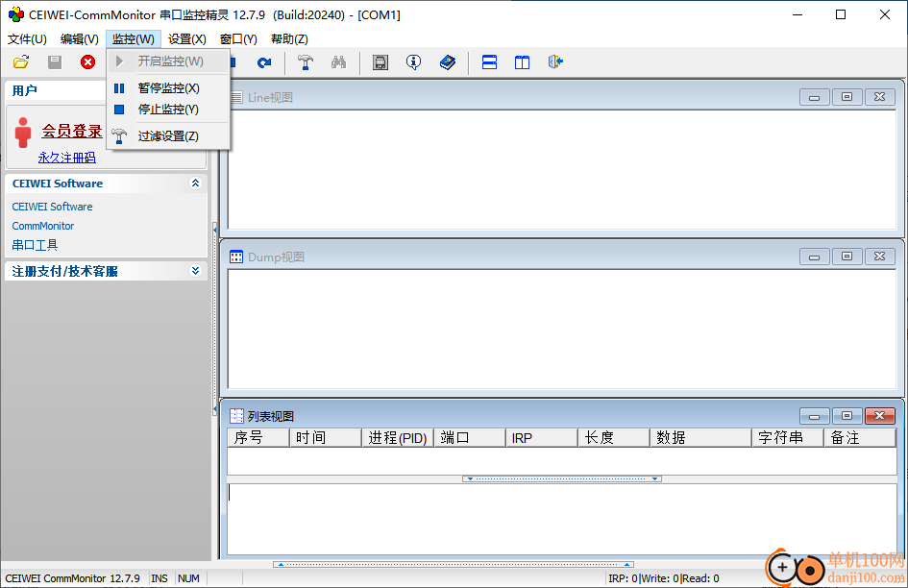Image resolution: width=908 pixels, height=588 pixels.
Task: Click the 永久注册码 link
Action: pos(67,157)
